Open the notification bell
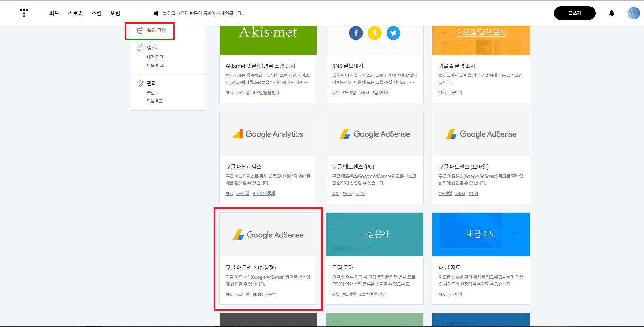 [611, 13]
